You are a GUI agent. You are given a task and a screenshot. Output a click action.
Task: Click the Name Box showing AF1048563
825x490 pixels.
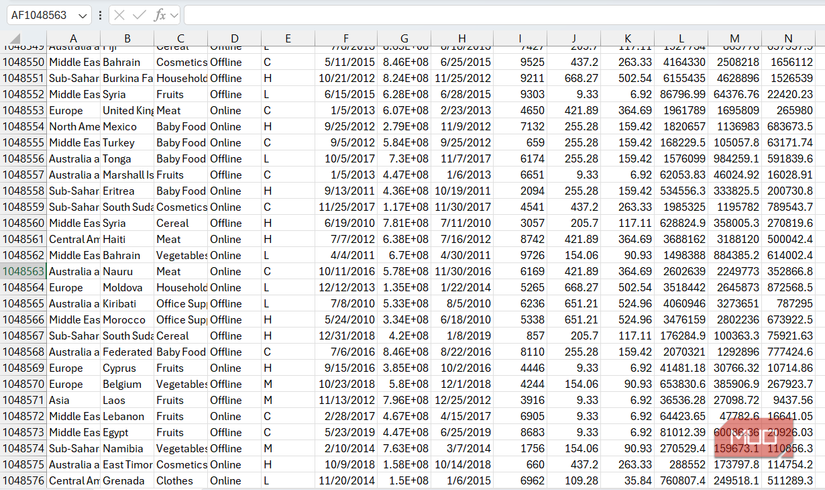(38, 15)
